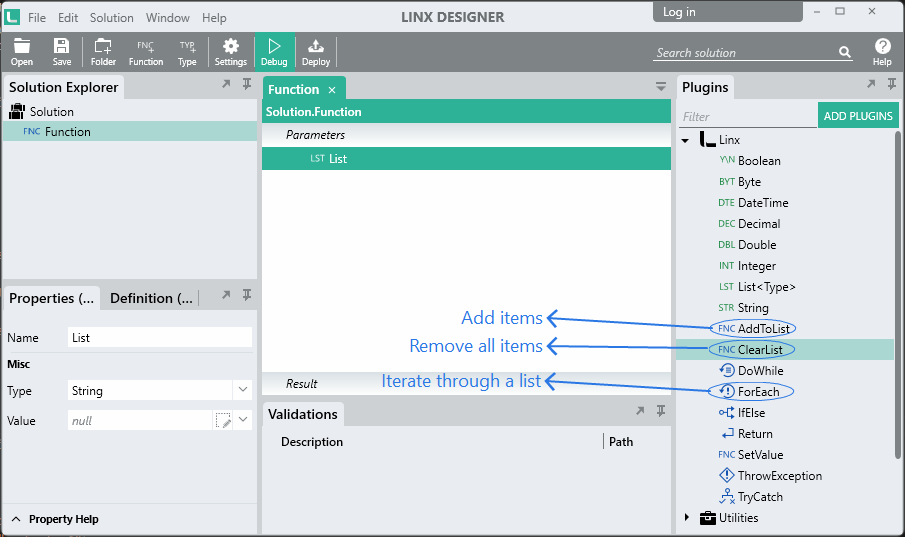Click into the Name field
Screen dimensions: 905x537
pyautogui.click(x=160, y=337)
